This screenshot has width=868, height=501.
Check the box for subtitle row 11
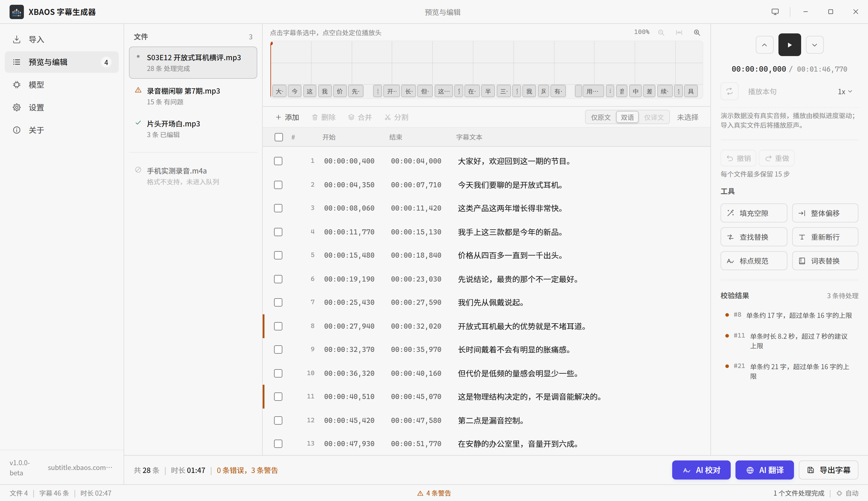(x=278, y=397)
